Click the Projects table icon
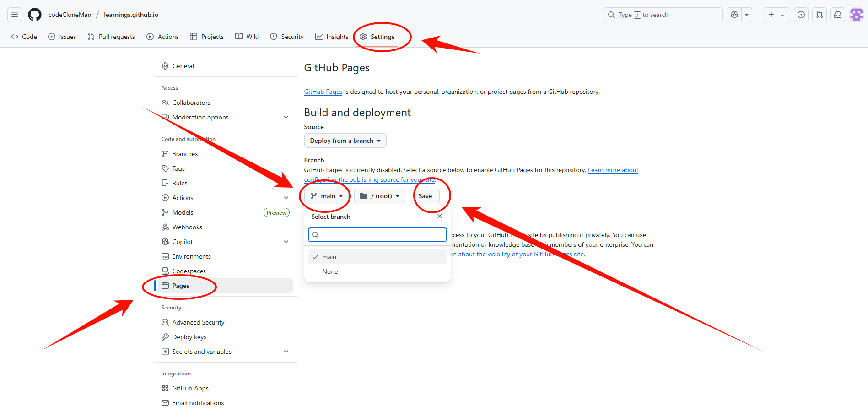The image size is (868, 417). pyautogui.click(x=194, y=37)
